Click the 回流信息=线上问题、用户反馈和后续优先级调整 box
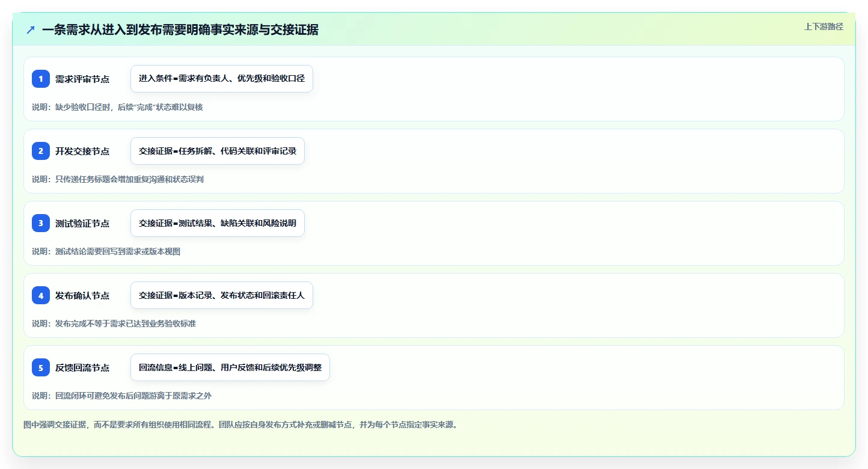The height and width of the screenshot is (469, 868). (x=230, y=367)
